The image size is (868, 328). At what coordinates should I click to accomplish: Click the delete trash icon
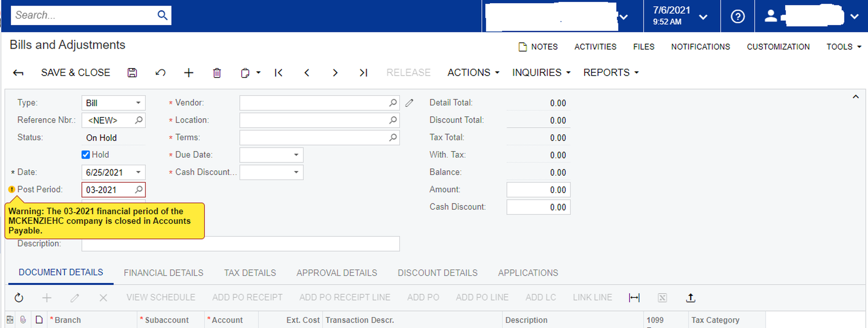(x=217, y=73)
